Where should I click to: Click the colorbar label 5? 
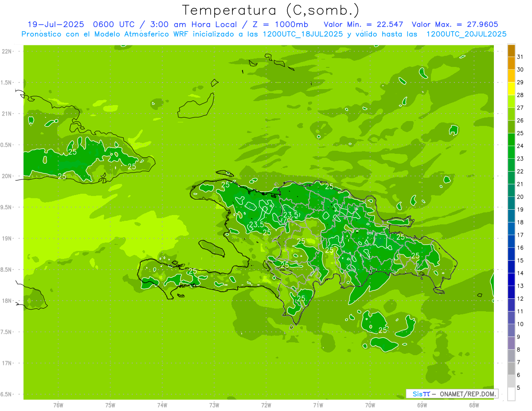click(519, 388)
